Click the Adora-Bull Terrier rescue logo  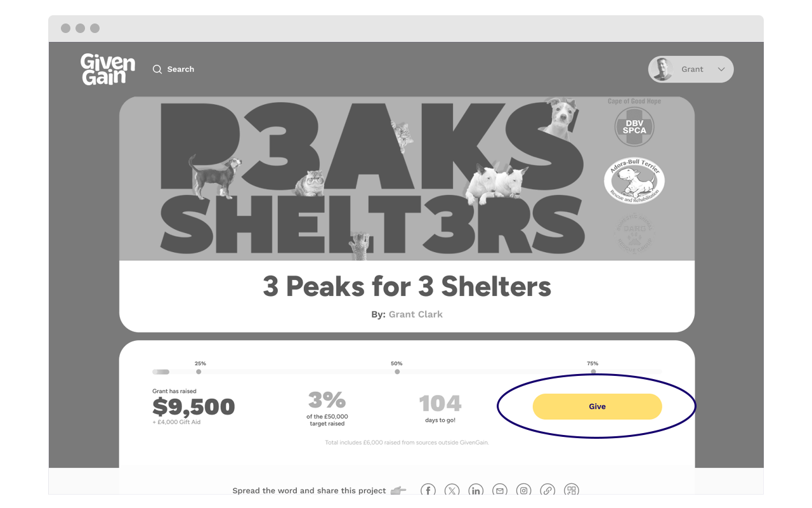[x=634, y=182]
